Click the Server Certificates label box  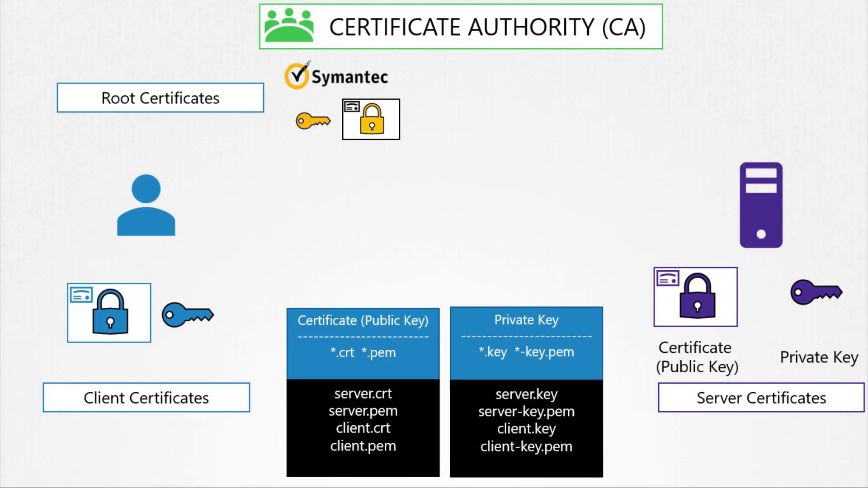point(761,398)
